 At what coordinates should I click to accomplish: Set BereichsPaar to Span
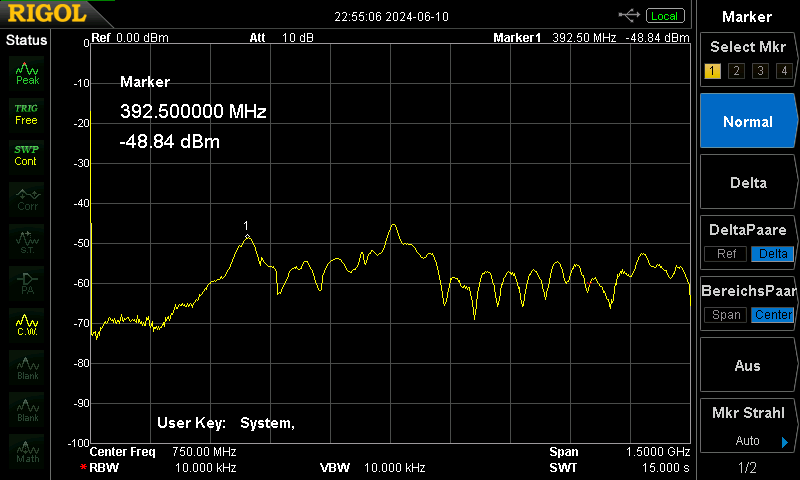(x=726, y=315)
